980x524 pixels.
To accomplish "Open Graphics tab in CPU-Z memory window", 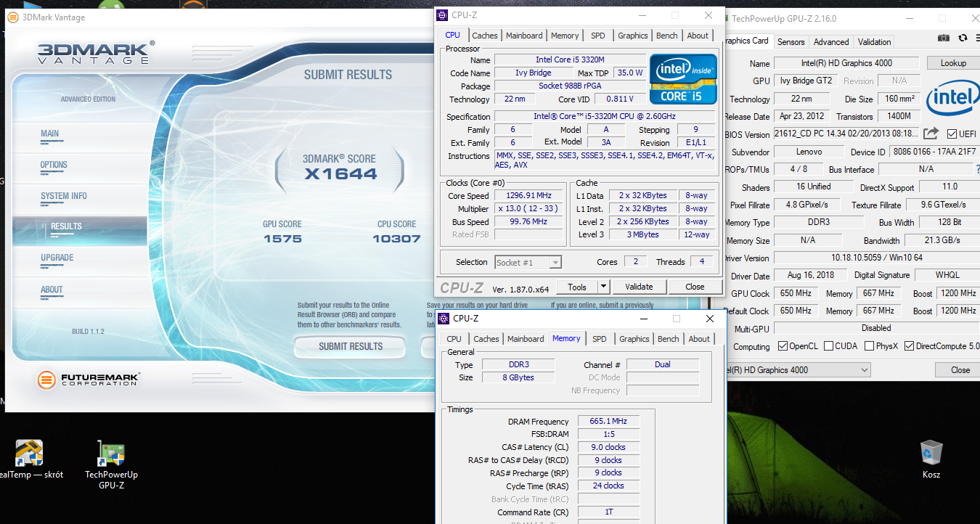I will (x=634, y=339).
